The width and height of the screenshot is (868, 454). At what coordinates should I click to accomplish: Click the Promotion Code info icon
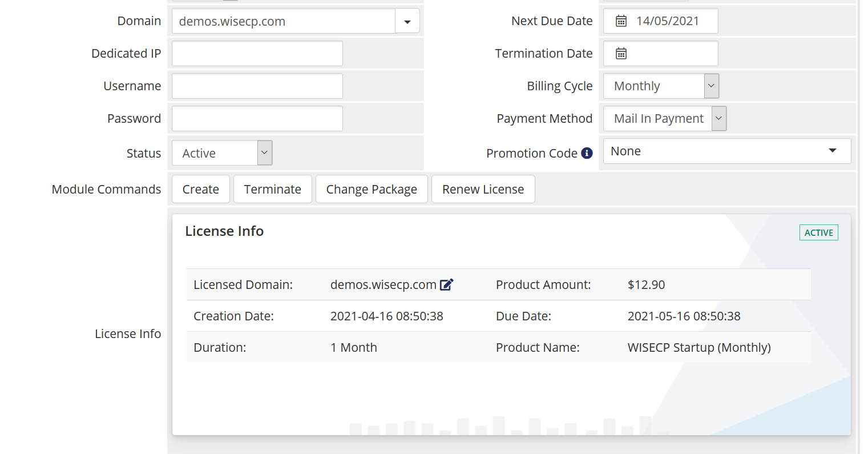pos(587,153)
